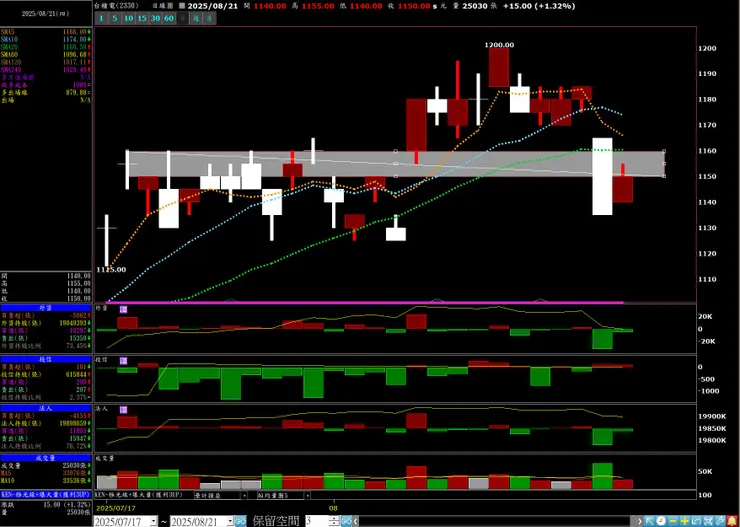
Task: Click GO button next to end date
Action: coord(240,521)
